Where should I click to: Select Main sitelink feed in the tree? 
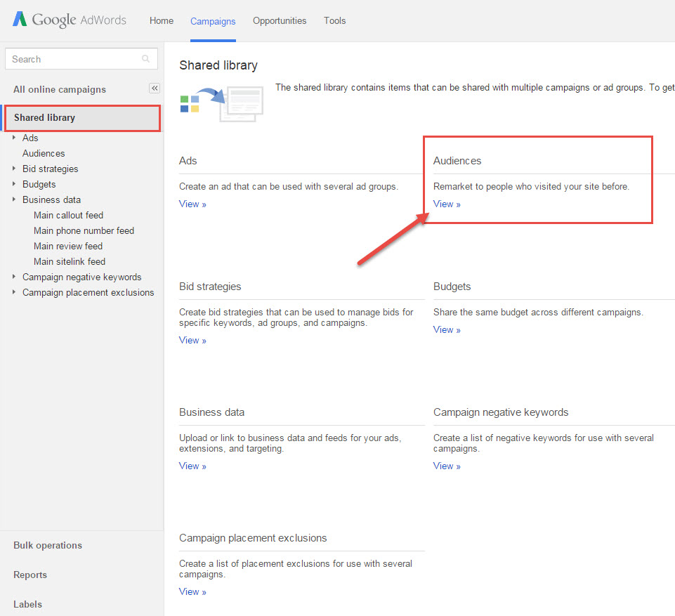69,261
